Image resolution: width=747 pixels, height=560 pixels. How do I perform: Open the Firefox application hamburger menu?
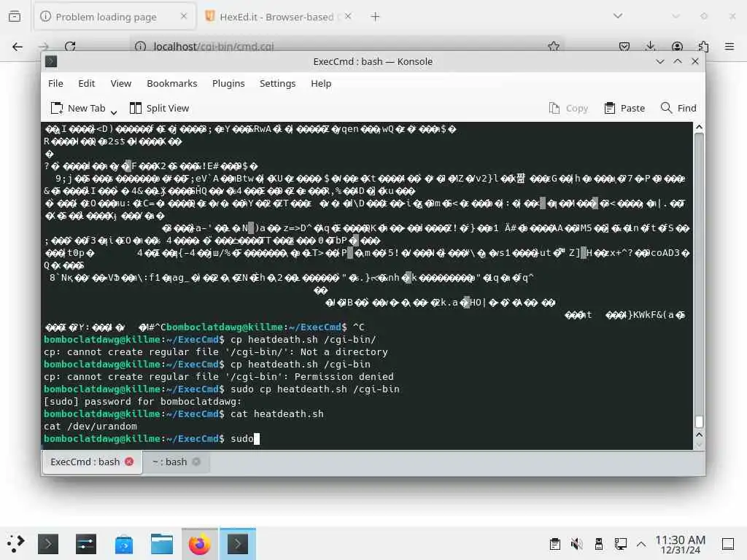(x=729, y=46)
